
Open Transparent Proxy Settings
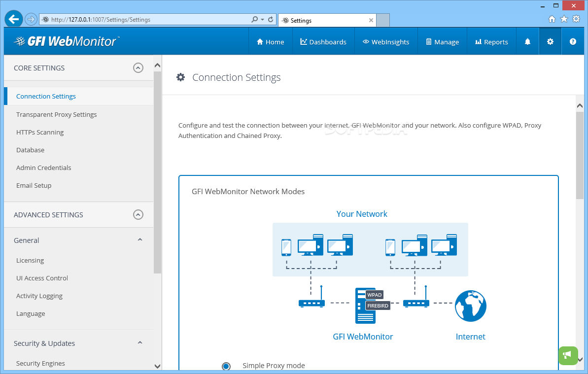click(56, 114)
